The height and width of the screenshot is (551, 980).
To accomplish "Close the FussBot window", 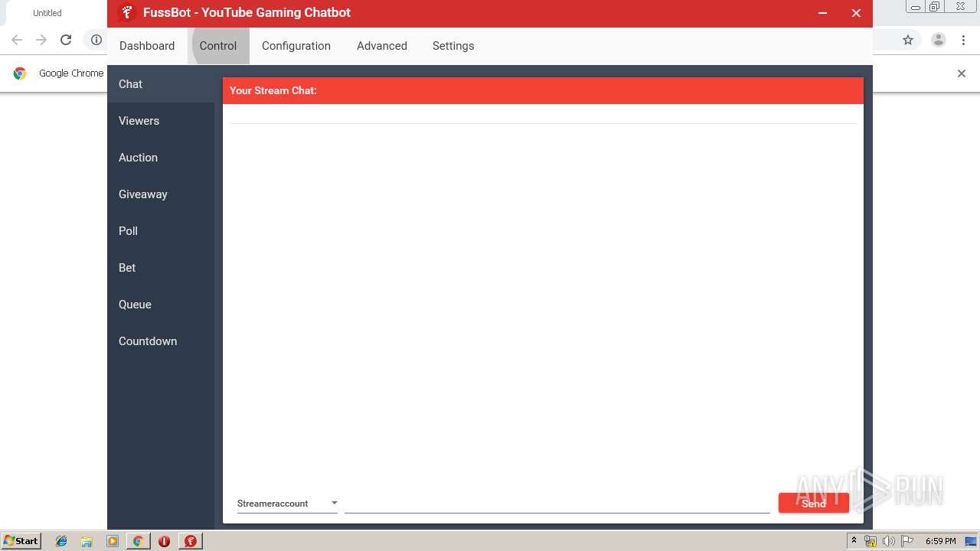I will pos(856,13).
